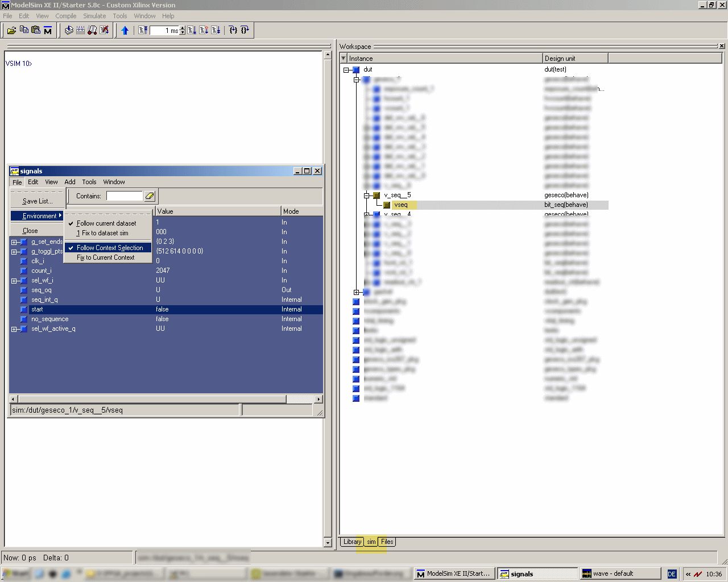Clear the Contains filter with eraser icon

150,196
